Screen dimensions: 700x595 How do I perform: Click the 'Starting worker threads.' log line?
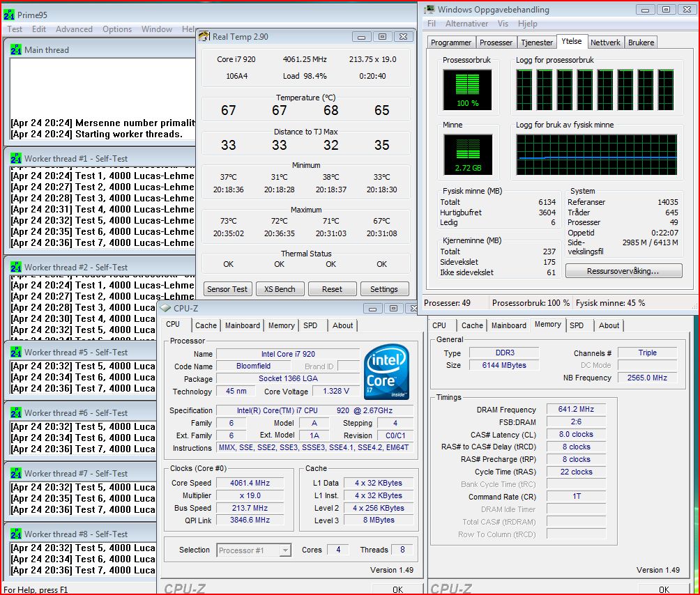(129, 134)
